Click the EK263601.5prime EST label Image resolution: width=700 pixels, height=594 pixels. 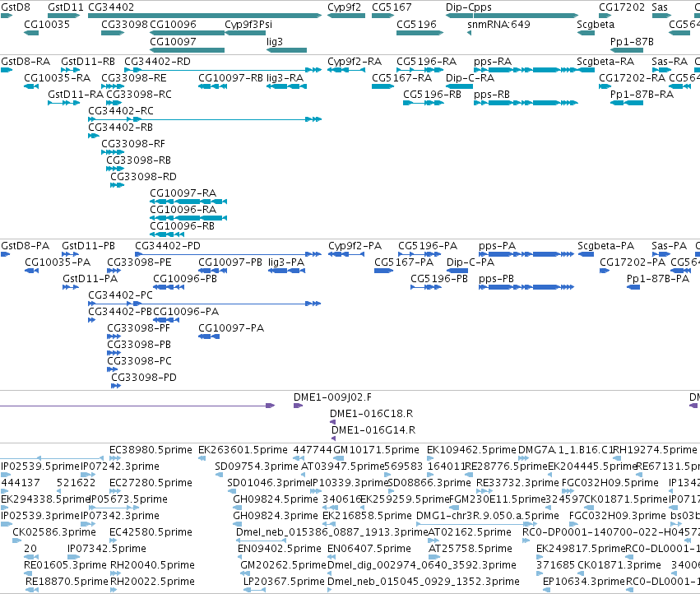(243, 450)
